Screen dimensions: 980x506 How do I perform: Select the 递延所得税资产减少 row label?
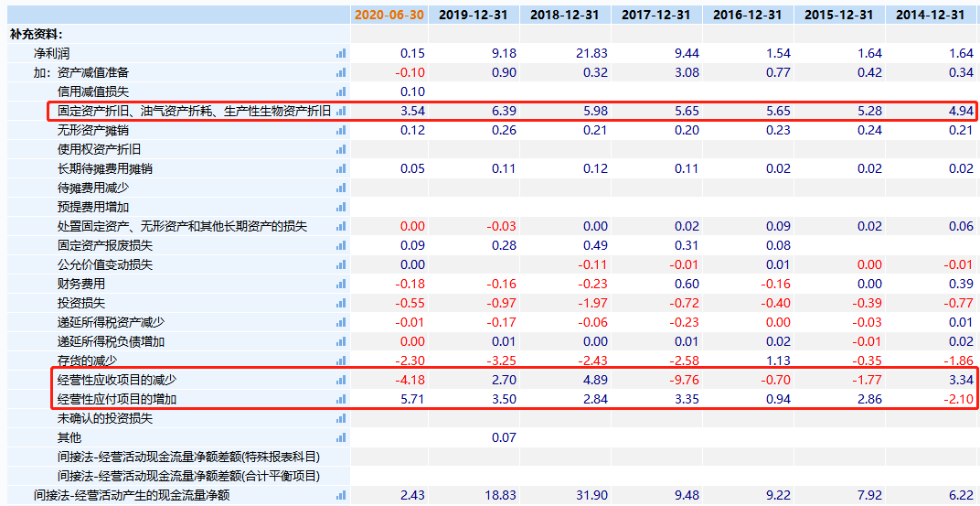[x=112, y=322]
